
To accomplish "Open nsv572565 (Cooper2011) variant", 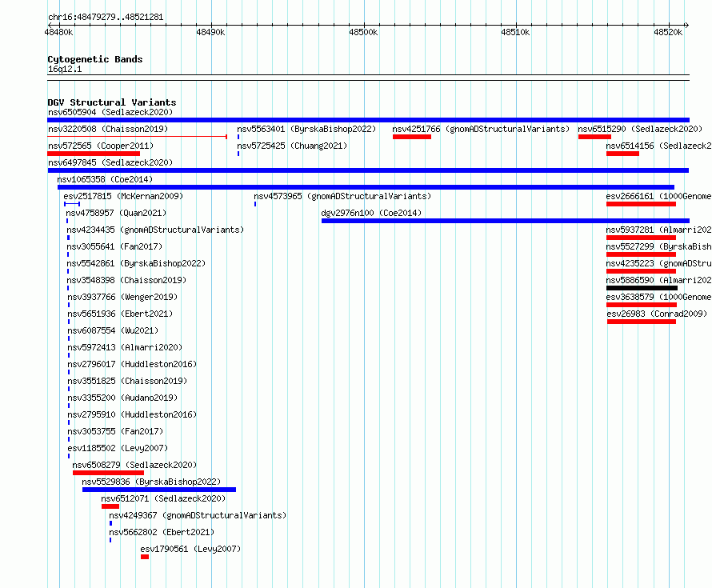I will [x=101, y=146].
